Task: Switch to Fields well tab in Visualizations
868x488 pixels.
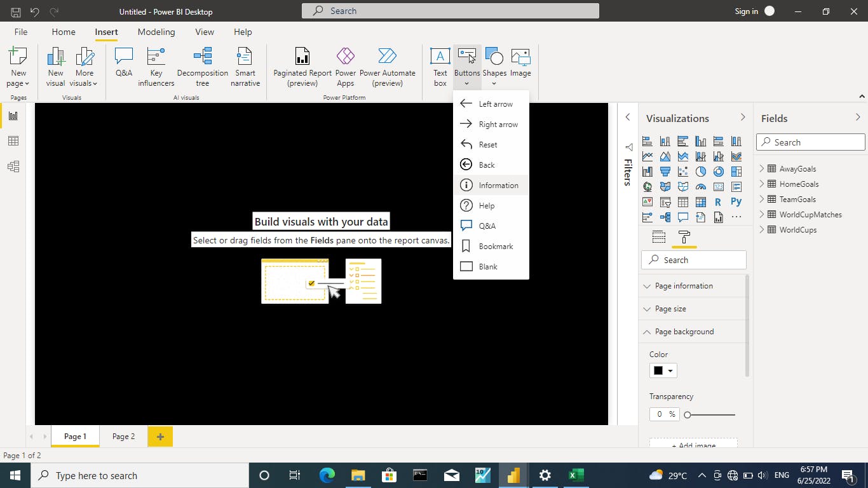Action: 659,237
